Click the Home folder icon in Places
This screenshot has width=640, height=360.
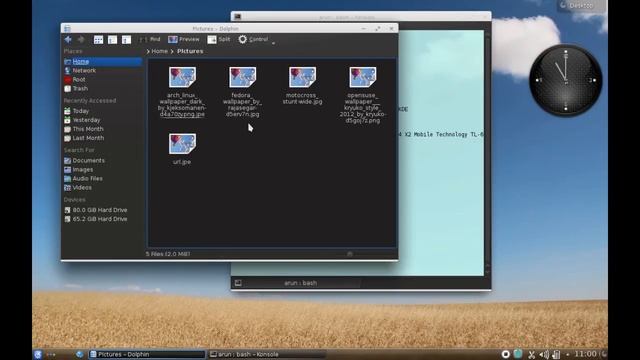pyautogui.click(x=67, y=62)
